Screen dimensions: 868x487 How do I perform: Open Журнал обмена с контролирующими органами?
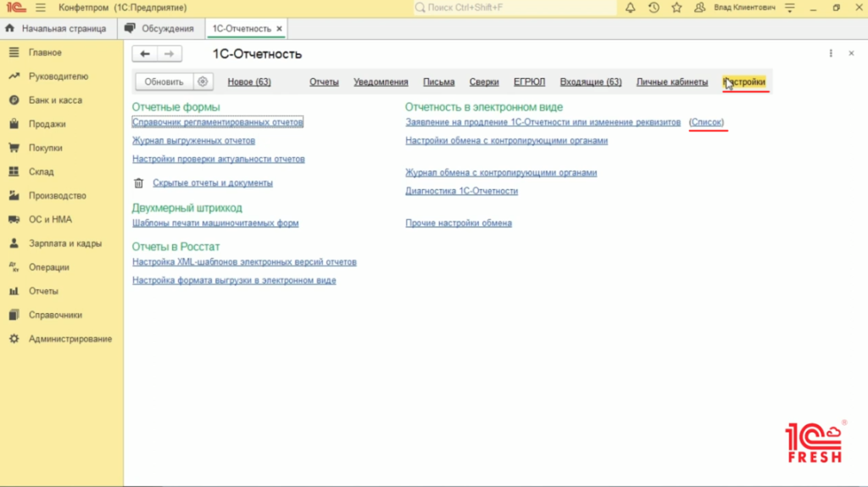pos(501,173)
